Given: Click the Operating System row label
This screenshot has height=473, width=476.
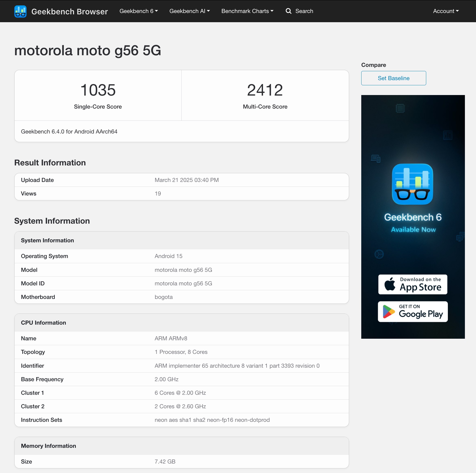Looking at the screenshot, I should [x=45, y=256].
